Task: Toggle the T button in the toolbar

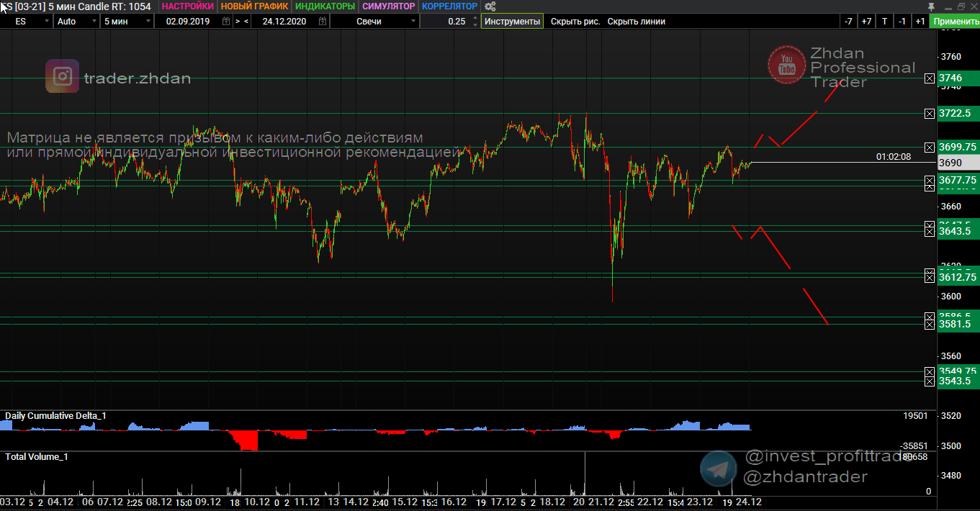Action: click(884, 22)
